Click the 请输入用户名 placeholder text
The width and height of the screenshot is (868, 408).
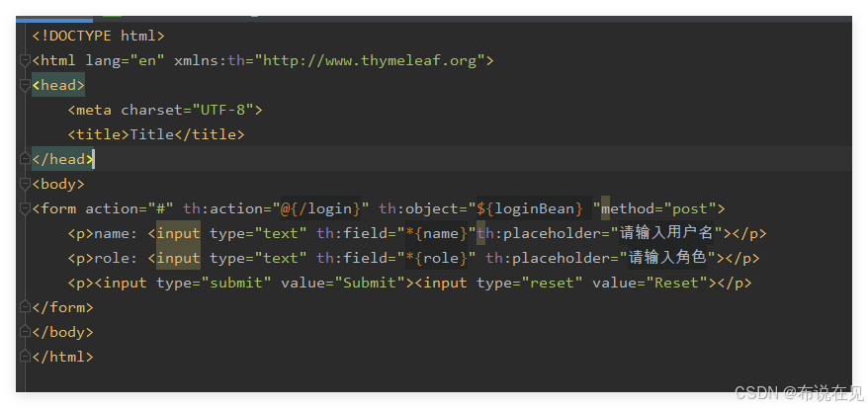pos(666,233)
